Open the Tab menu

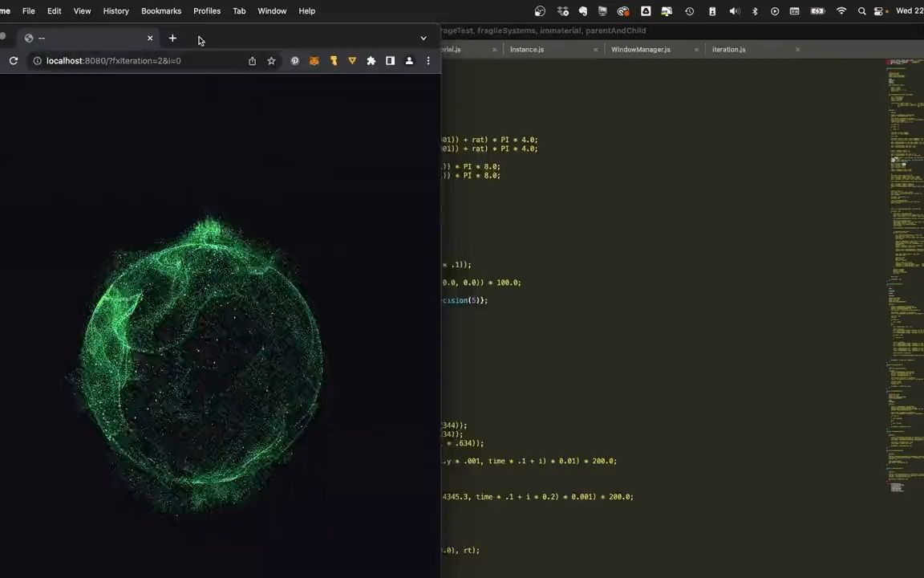(239, 10)
